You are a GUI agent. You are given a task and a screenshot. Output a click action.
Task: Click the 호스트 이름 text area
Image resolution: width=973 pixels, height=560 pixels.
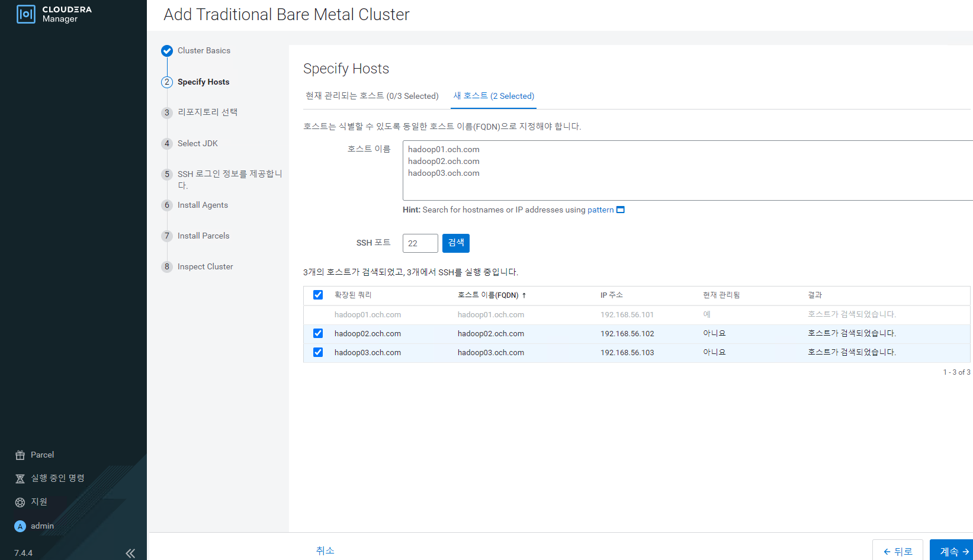(688, 170)
